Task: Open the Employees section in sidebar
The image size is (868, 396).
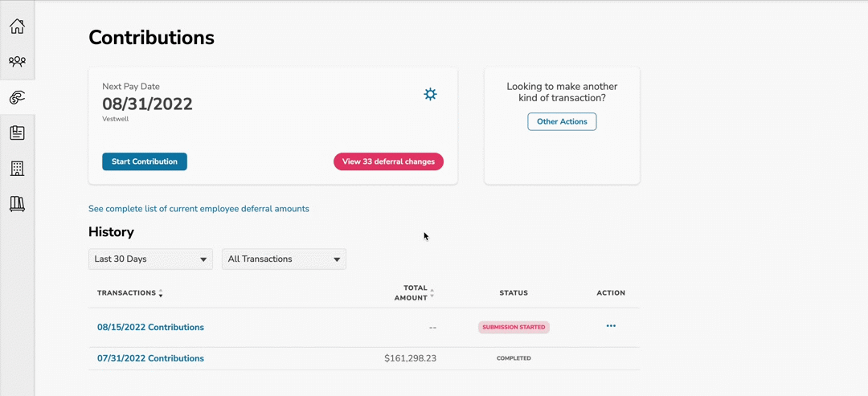Action: click(x=17, y=61)
